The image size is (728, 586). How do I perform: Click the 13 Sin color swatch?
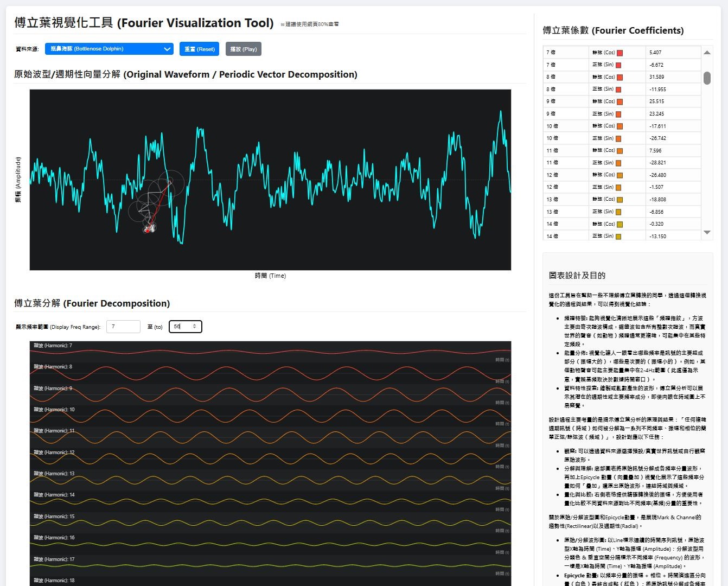[618, 212]
